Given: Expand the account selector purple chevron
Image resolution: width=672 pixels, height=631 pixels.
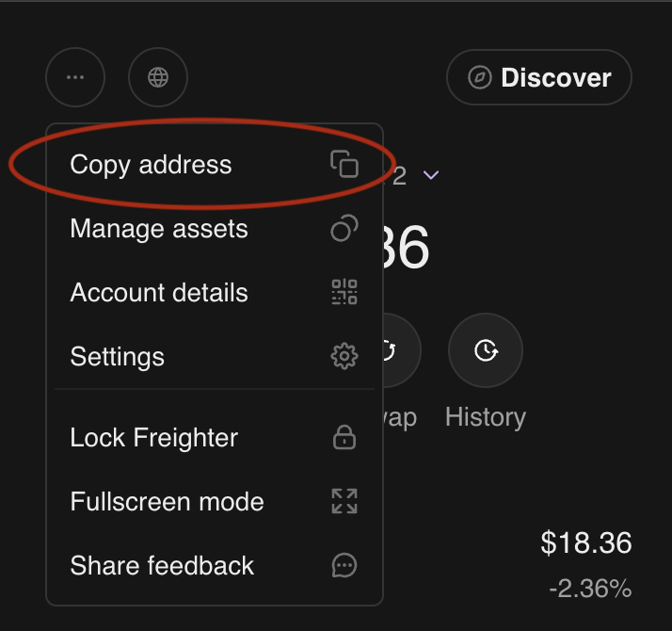Looking at the screenshot, I should coord(431,176).
